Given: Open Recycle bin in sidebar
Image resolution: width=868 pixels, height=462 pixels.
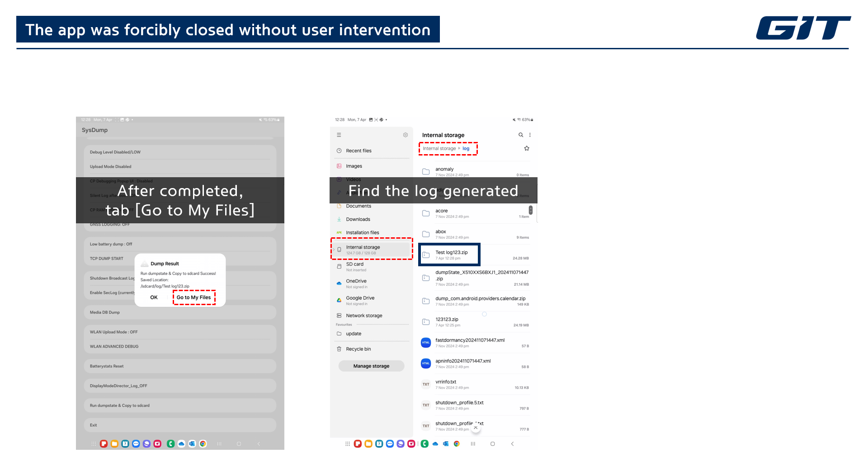Looking at the screenshot, I should tap(372, 349).
